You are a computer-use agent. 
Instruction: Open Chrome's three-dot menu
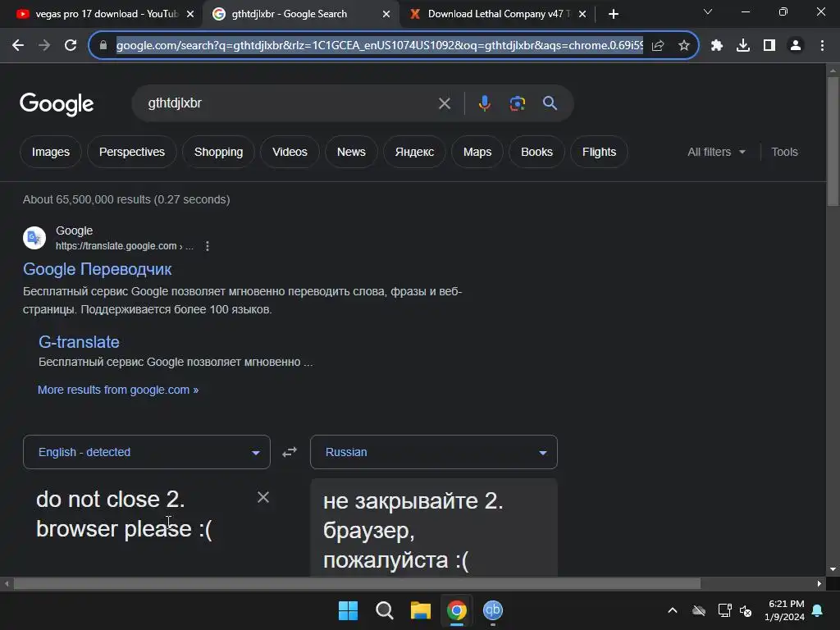[x=822, y=46]
